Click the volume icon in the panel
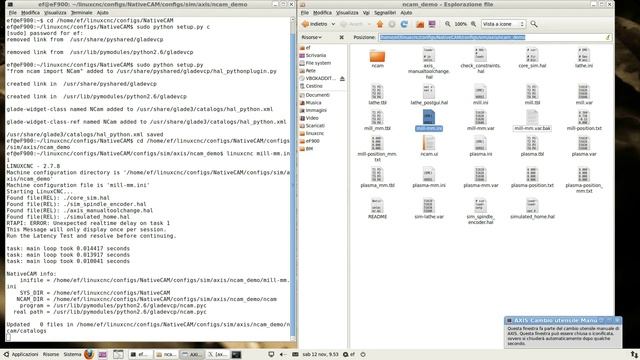The image size is (640, 360). [282, 354]
